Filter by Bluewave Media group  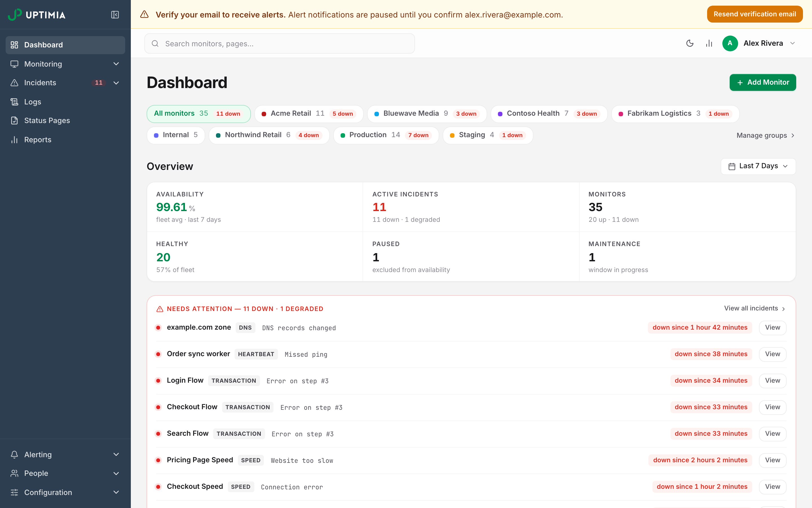[x=427, y=114]
